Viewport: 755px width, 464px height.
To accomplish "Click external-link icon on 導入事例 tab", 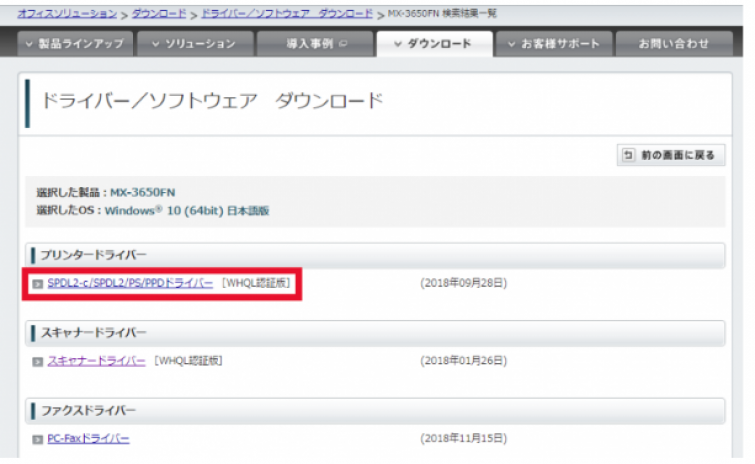I will tap(343, 44).
